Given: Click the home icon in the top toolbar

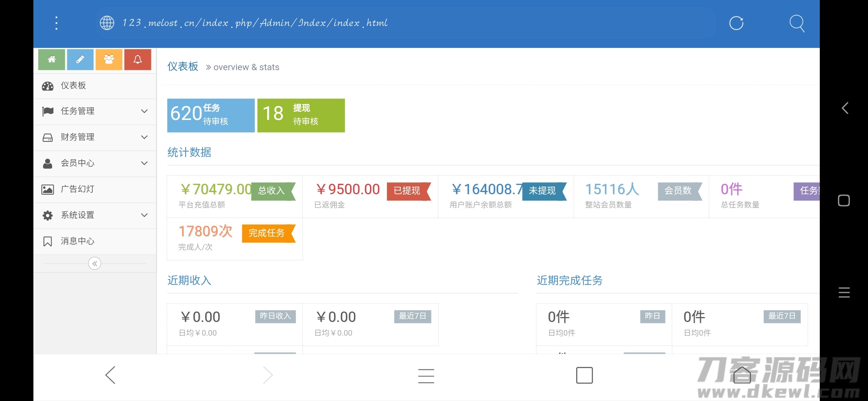Looking at the screenshot, I should point(52,59).
